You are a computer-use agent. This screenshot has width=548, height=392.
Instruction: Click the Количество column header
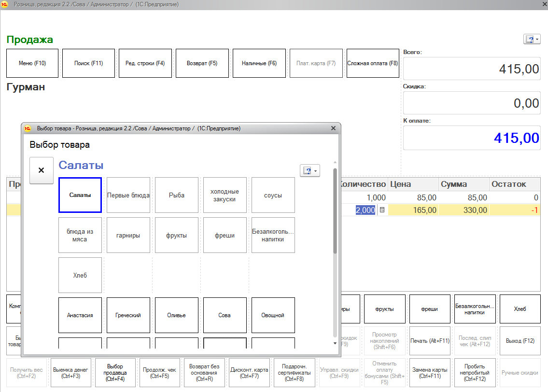364,184
